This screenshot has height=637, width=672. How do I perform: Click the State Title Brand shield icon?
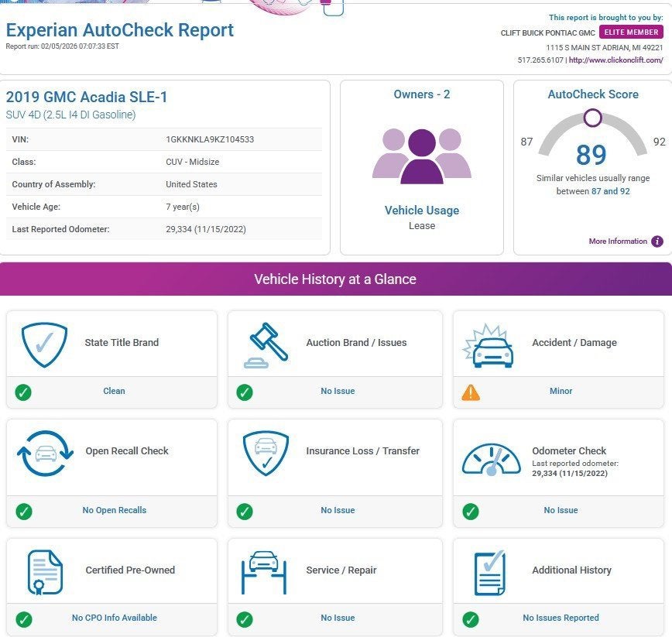[x=45, y=344]
